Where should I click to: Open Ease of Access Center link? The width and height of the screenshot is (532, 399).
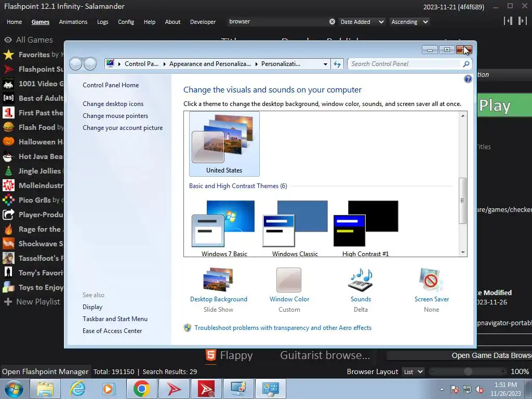pos(112,331)
